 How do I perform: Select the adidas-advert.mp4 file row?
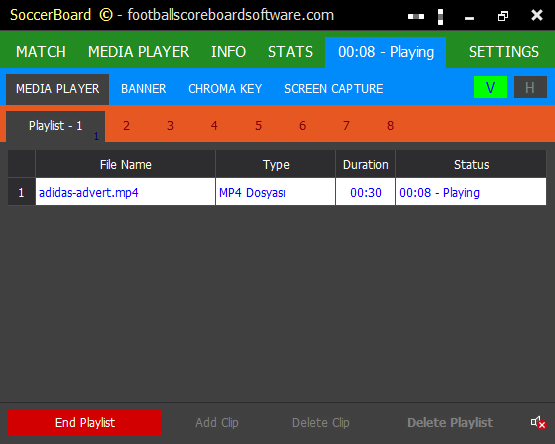277,192
